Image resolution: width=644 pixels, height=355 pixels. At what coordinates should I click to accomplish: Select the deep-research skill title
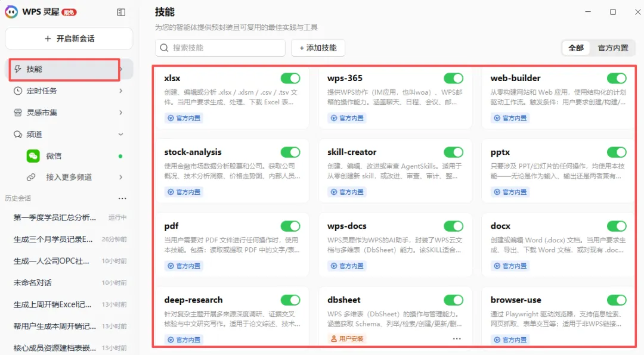(193, 300)
